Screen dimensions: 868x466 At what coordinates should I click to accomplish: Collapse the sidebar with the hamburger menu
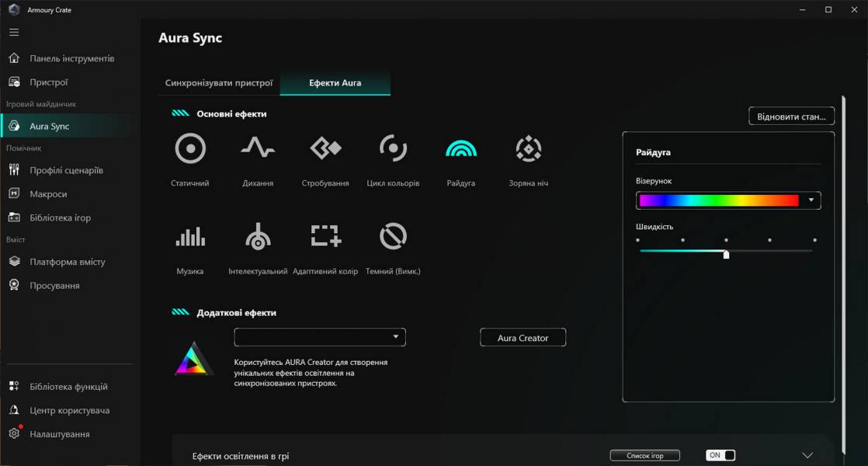coord(14,33)
